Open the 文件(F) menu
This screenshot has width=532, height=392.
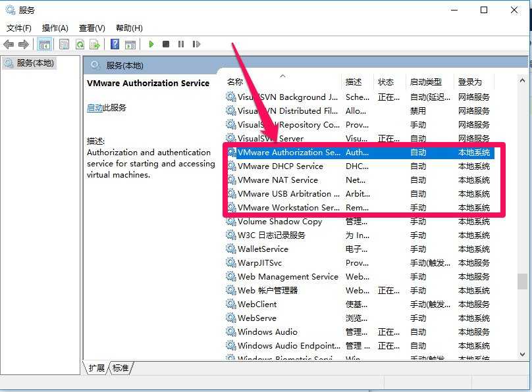coord(19,28)
